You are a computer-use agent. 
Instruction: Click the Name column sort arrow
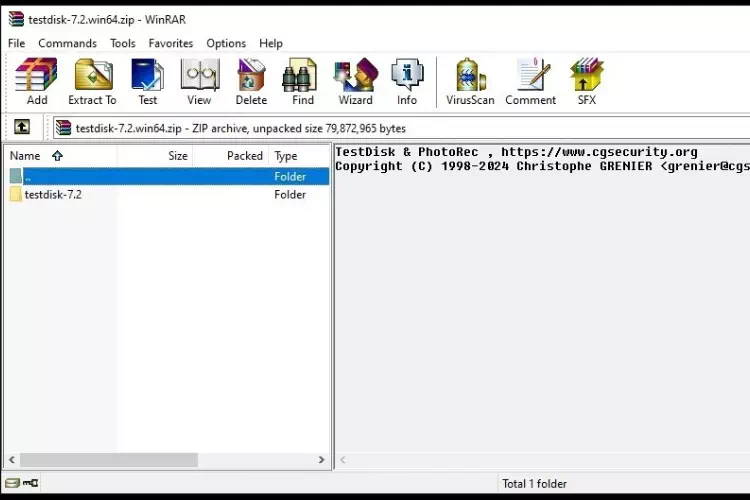point(57,156)
